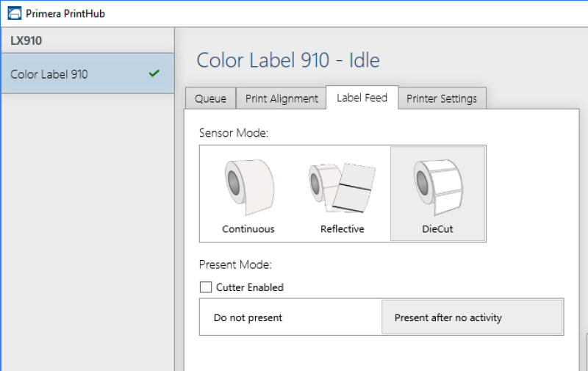Select Reflective sensor mode roll icon
588x371 pixels.
click(x=342, y=188)
